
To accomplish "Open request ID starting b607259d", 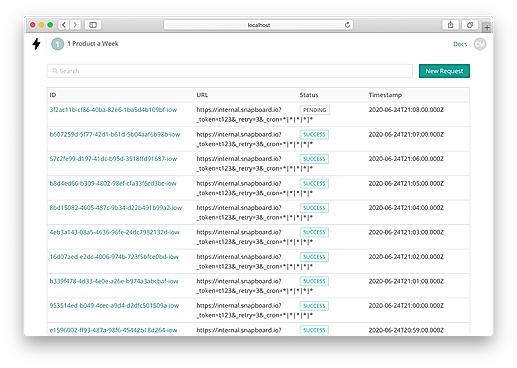I will click(x=115, y=134).
